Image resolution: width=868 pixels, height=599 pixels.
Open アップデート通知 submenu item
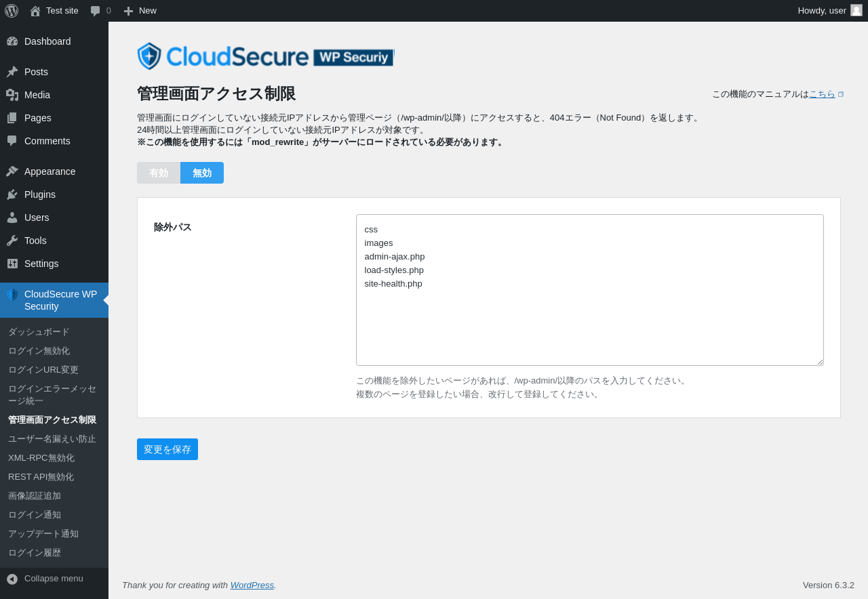[x=43, y=534]
